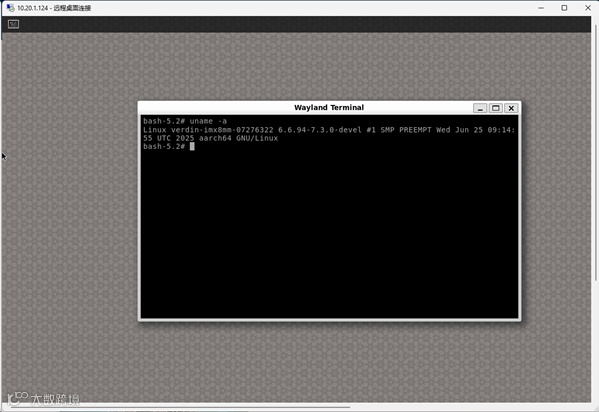Click the Remote Desktop icon in title bar
Image resolution: width=599 pixels, height=412 pixels.
tap(10, 8)
